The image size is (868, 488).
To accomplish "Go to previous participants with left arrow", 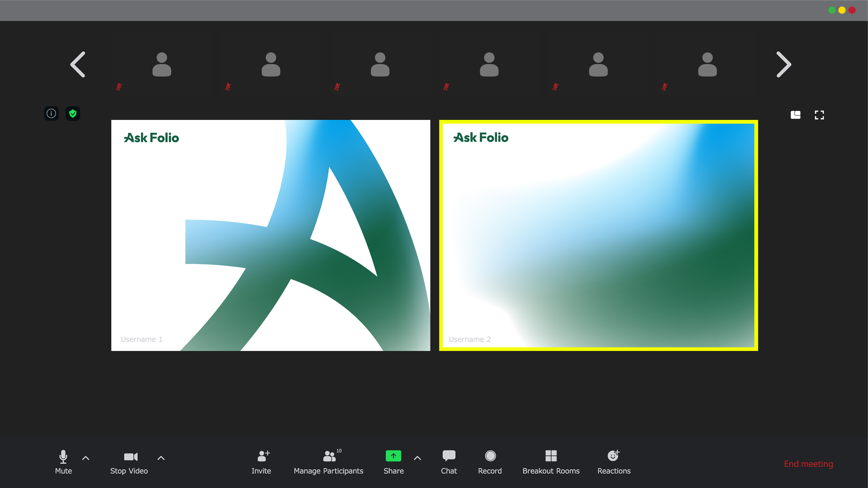I will [78, 64].
